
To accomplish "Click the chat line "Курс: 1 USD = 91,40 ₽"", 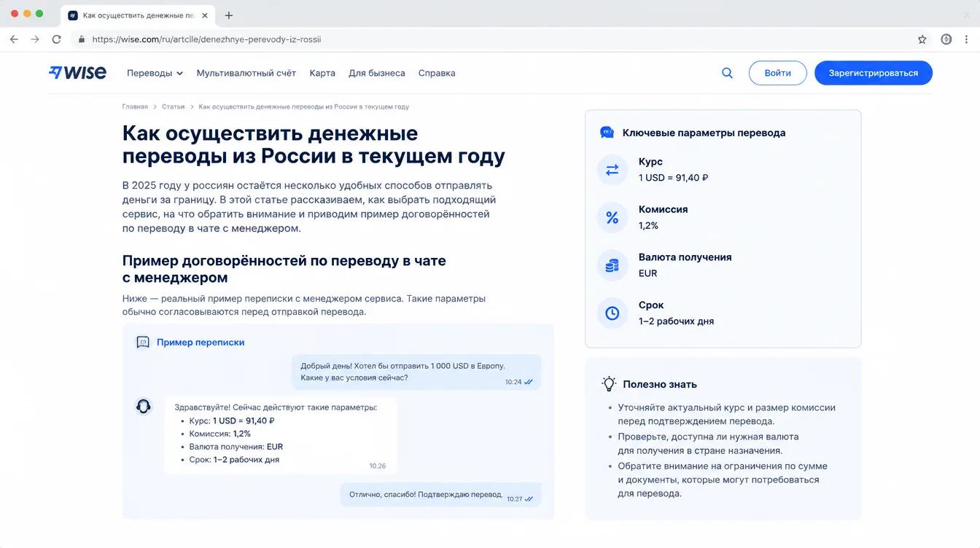I will point(232,420).
